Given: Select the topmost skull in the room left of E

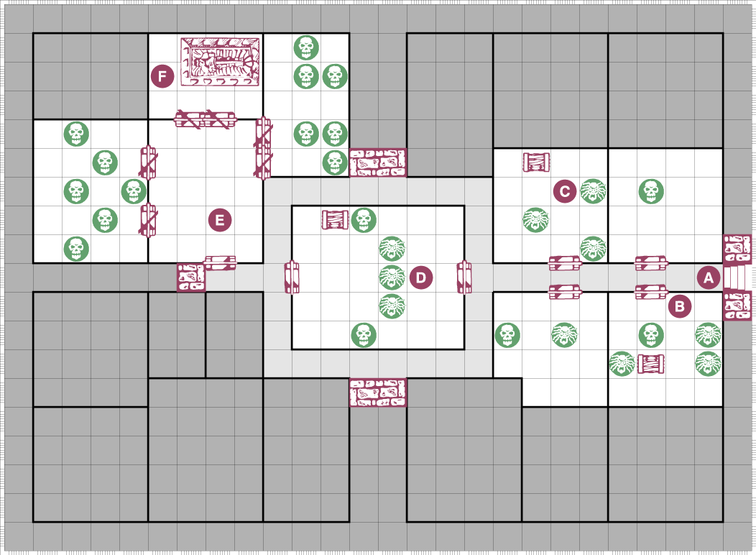Looking at the screenshot, I should coord(76,134).
